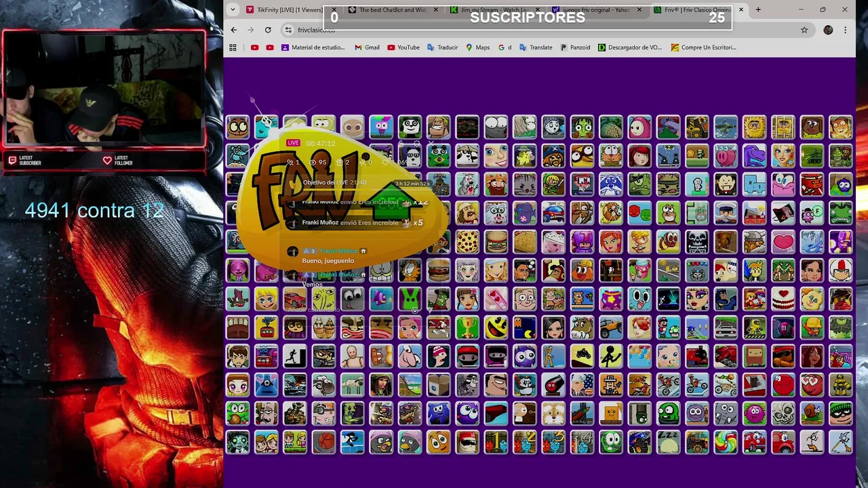
Task: Open the Ben 10 game thumbnail
Action: pyautogui.click(x=238, y=355)
